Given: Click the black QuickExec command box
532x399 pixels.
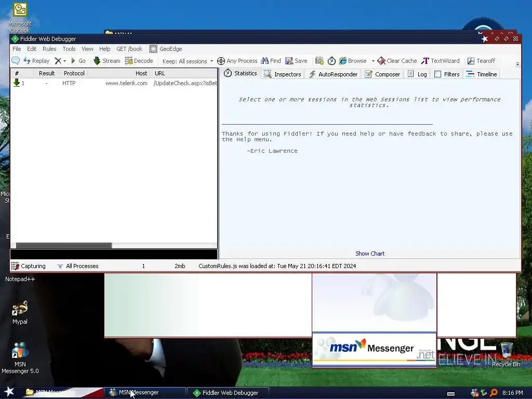Looking at the screenshot, I should (114, 254).
